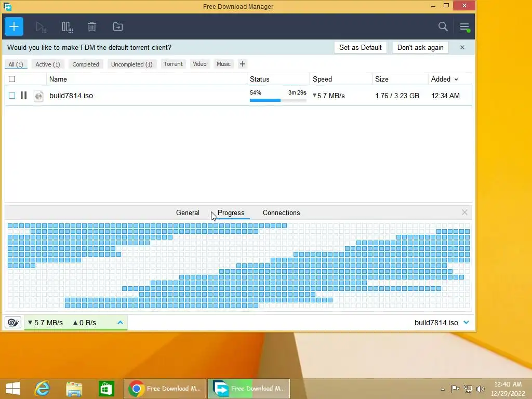Select the Video filter tag

pyautogui.click(x=199, y=64)
